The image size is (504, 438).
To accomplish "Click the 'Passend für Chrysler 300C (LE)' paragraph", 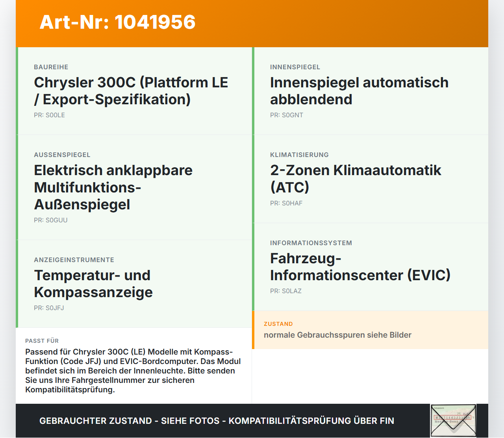I will point(133,371).
